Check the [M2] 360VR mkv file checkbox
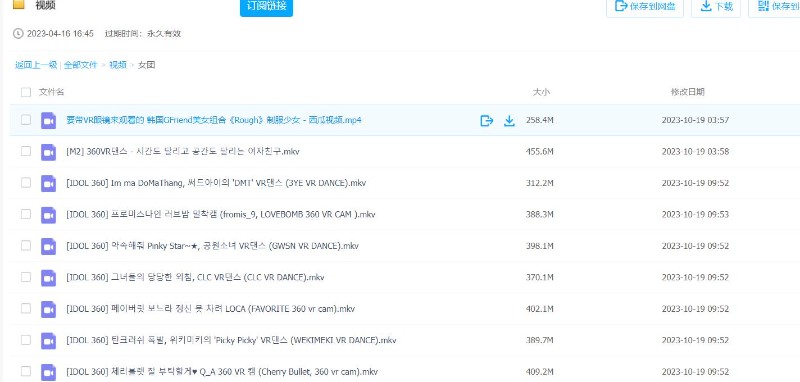Screen dimensions: 800x382 point(26,151)
